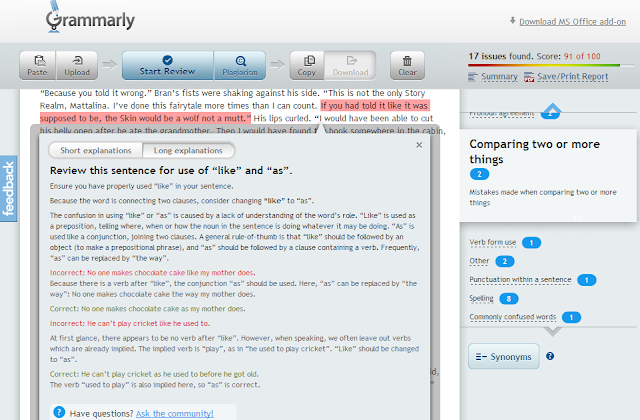Click the up arrow in issues list
This screenshot has height=420, width=640.
[x=552, y=109]
